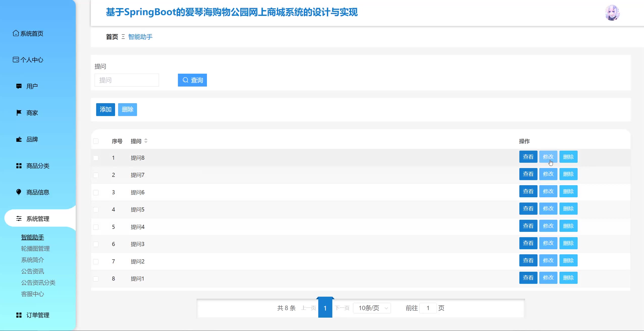
Task: Collapse the 系统管理 sidebar menu
Action: (x=38, y=219)
